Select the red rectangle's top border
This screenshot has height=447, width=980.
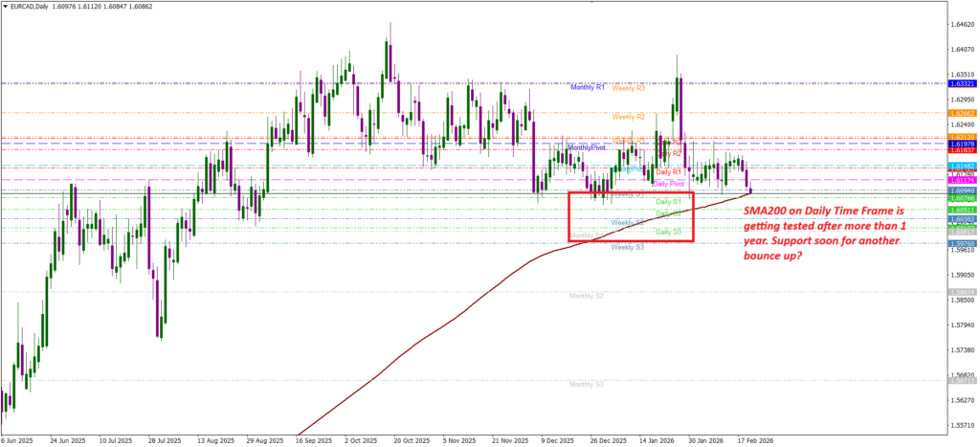click(x=630, y=191)
